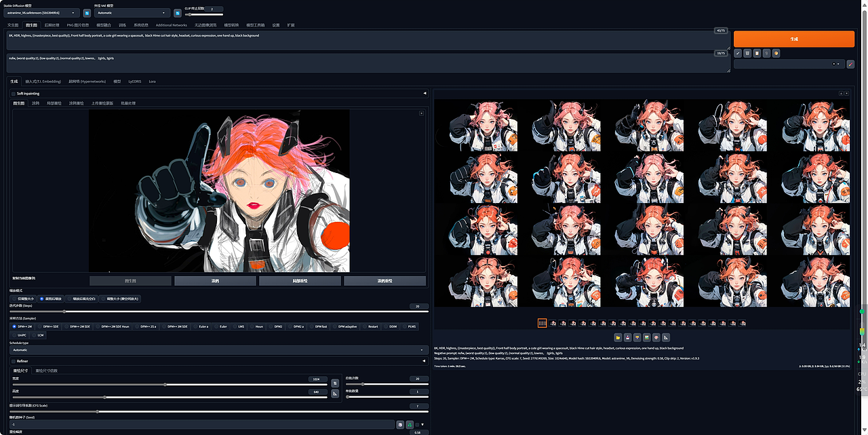868x435 pixels.
Task: Click the source sketch image canvas
Action: 219,191
